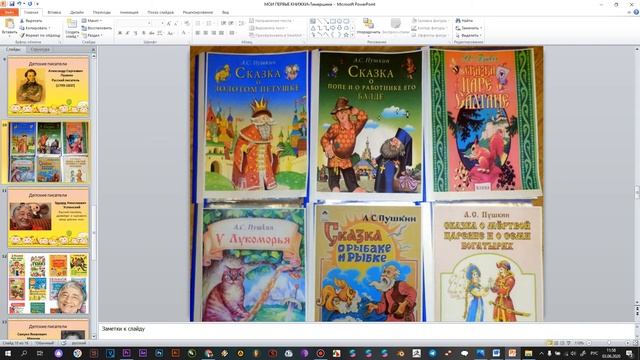Screen dimensions: 640x360
Task: Toggle strikethrough formatting
Action: pos(151,33)
